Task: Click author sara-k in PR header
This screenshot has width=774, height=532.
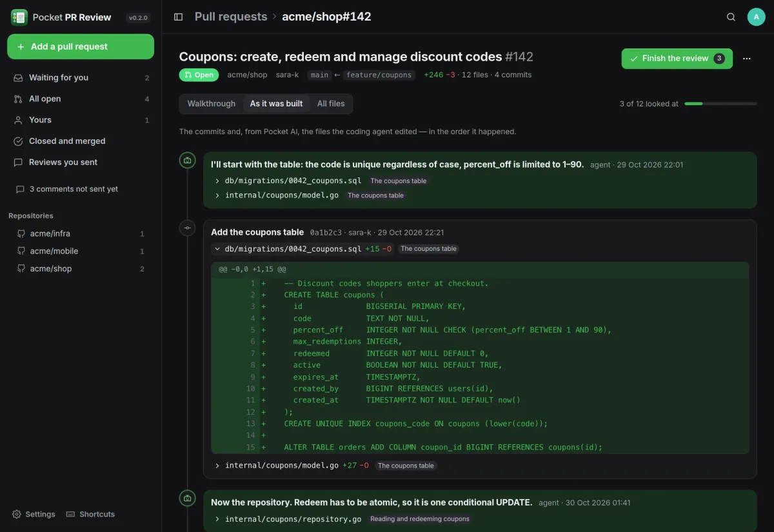Action: [x=287, y=75]
